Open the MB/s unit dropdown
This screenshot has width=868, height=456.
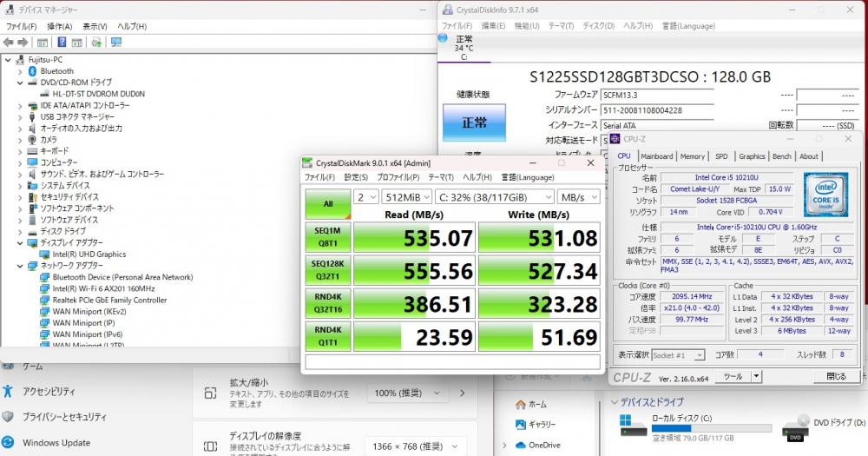tap(578, 197)
